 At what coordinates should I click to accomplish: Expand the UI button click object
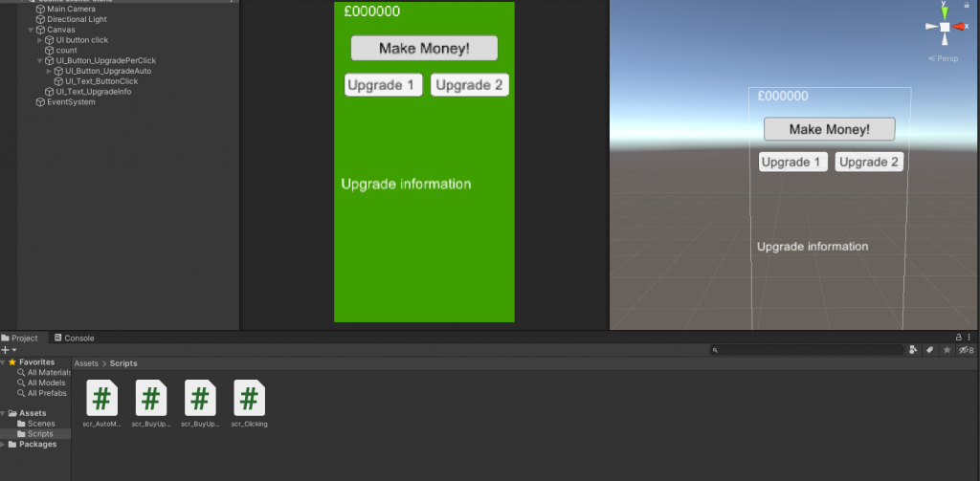[39, 40]
